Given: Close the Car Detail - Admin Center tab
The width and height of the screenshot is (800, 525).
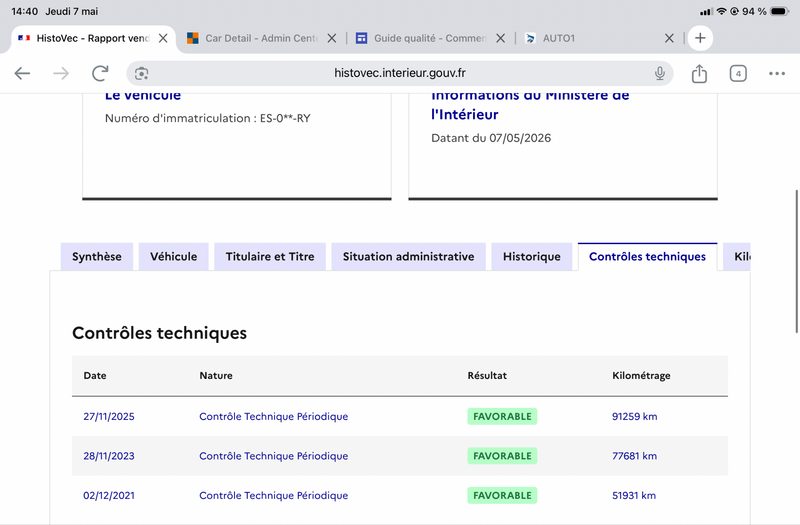Looking at the screenshot, I should pyautogui.click(x=332, y=38).
